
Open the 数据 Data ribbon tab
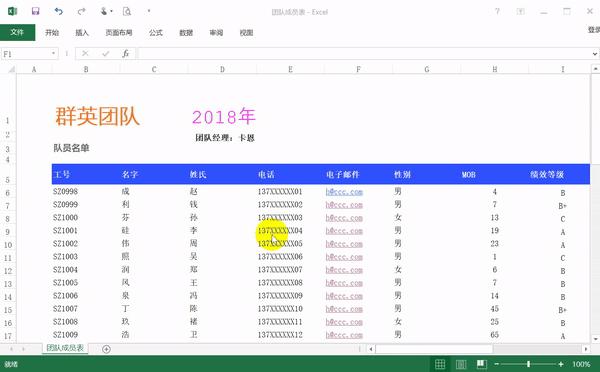(186, 33)
